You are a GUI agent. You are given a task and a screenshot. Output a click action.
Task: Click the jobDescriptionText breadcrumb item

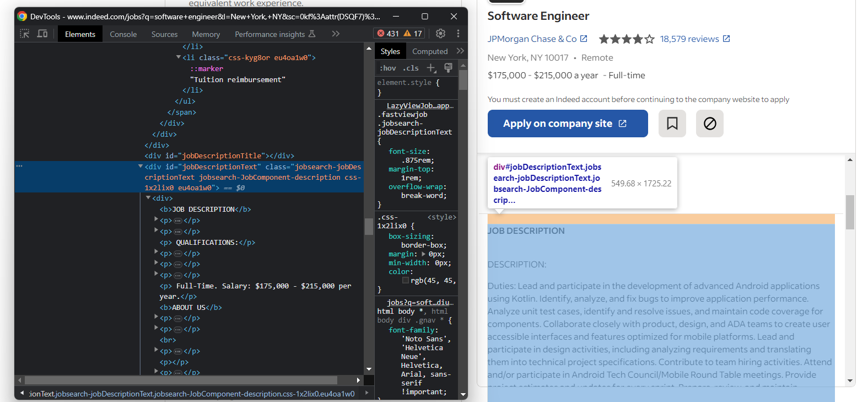pyautogui.click(x=192, y=394)
